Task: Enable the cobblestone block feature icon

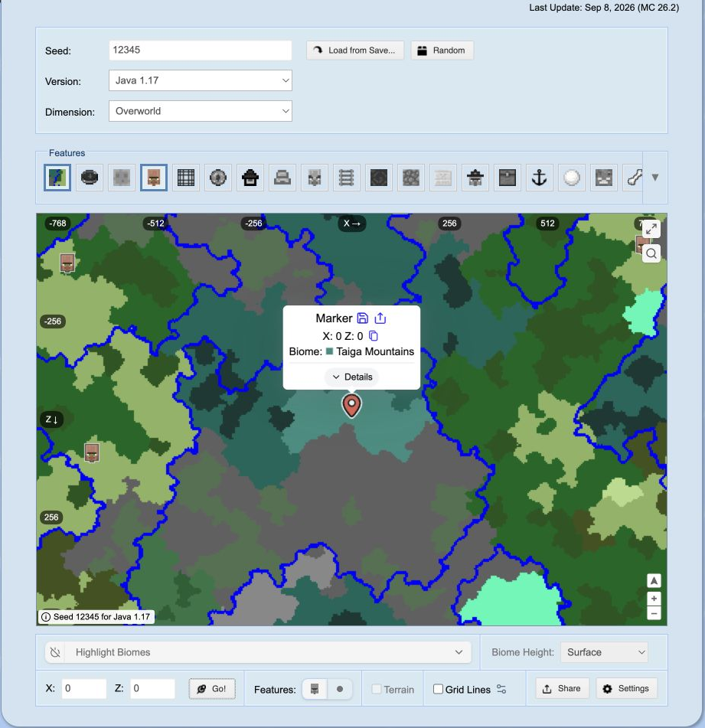Action: tap(411, 178)
